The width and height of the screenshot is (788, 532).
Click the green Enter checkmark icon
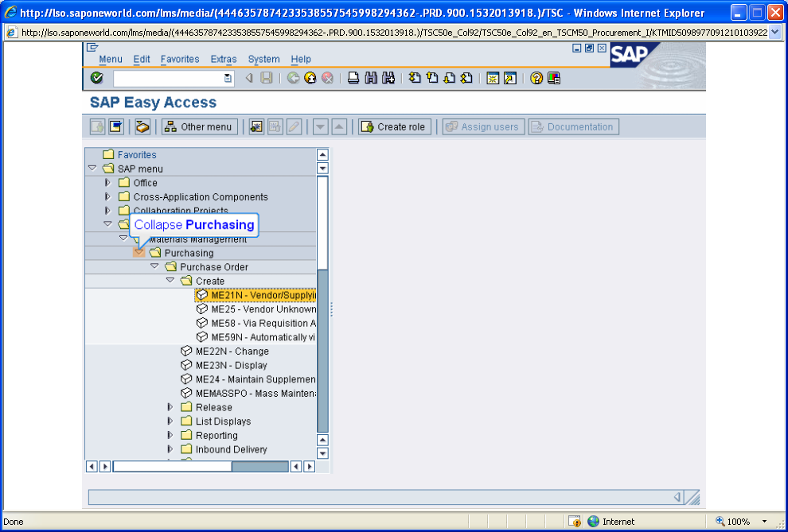point(96,78)
